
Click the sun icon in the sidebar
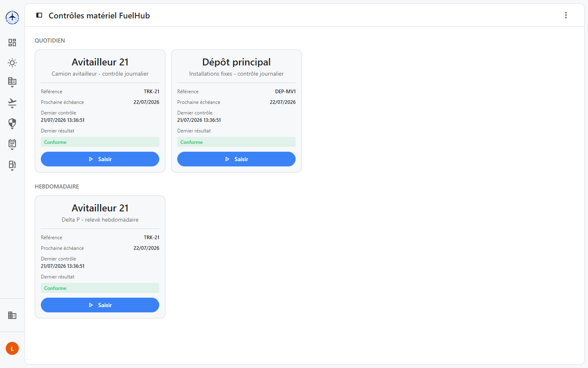point(12,63)
